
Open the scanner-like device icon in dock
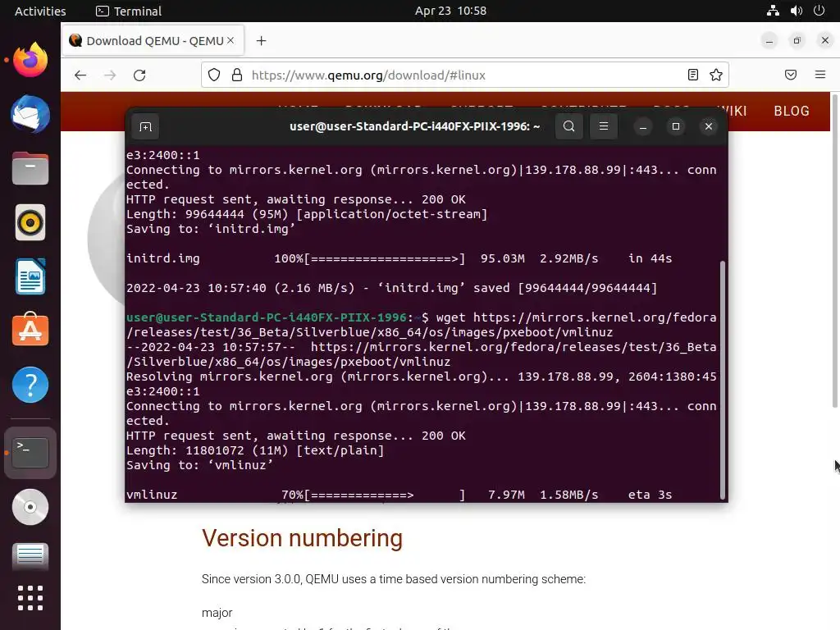[30, 555]
